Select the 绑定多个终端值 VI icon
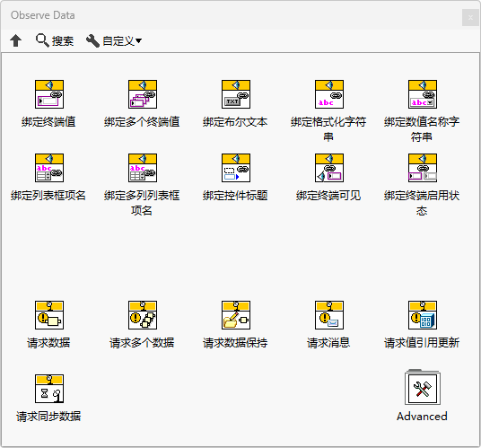 (143, 94)
